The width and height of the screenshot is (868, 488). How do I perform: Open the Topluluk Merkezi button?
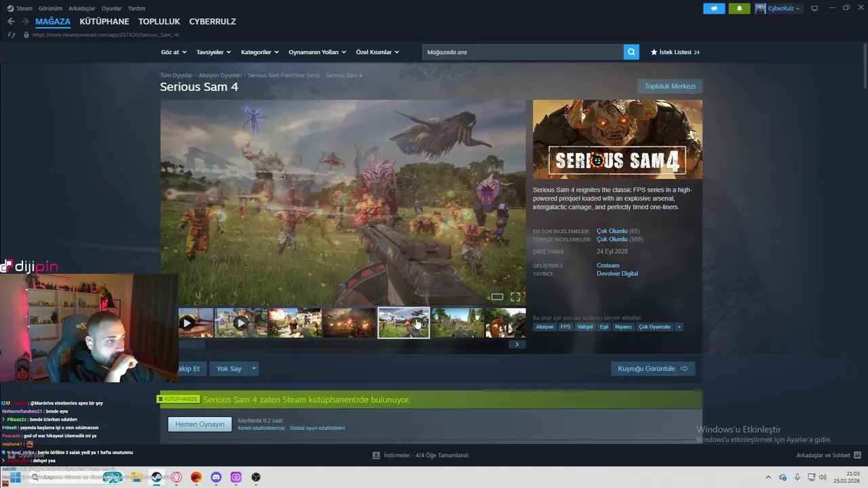tap(670, 86)
